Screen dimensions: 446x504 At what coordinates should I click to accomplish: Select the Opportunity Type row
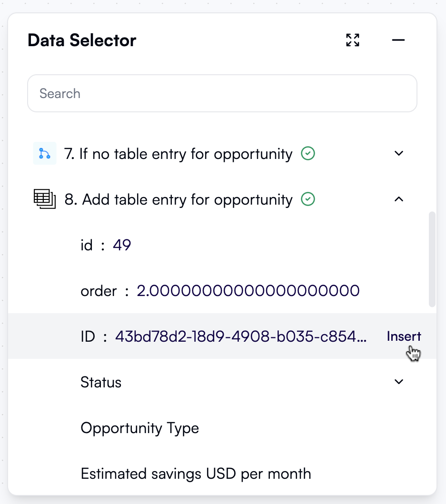point(139,428)
